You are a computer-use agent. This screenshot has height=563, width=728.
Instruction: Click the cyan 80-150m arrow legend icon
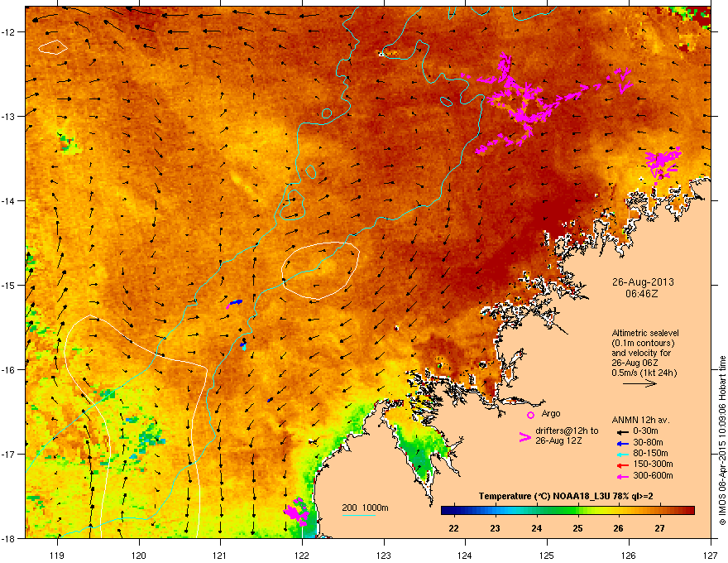pos(621,454)
